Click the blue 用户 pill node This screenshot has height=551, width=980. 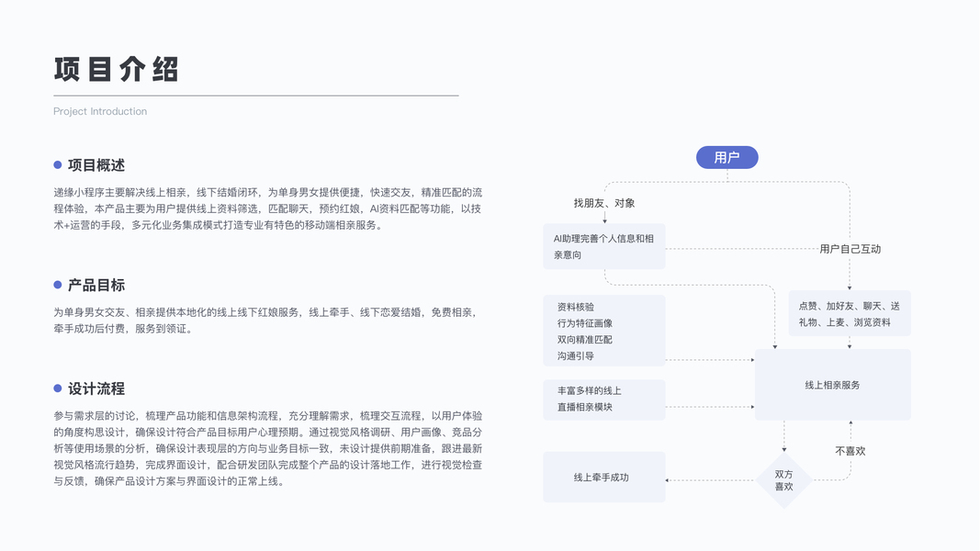tap(727, 158)
